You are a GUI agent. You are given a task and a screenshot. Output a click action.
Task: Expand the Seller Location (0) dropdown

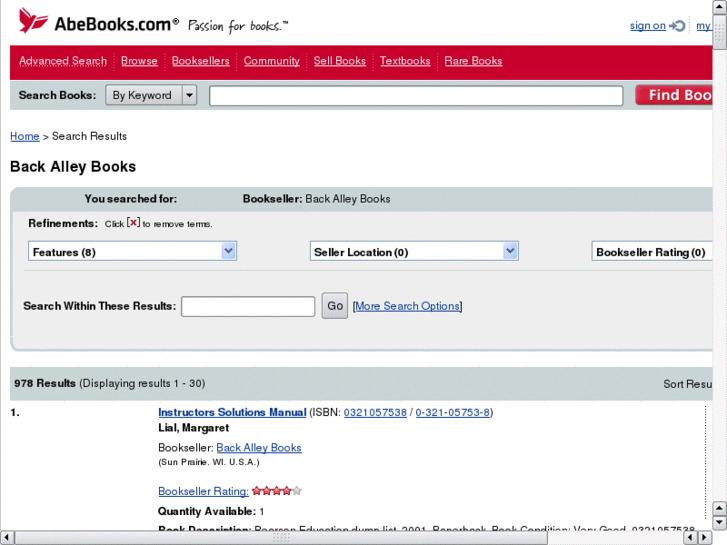click(x=414, y=251)
